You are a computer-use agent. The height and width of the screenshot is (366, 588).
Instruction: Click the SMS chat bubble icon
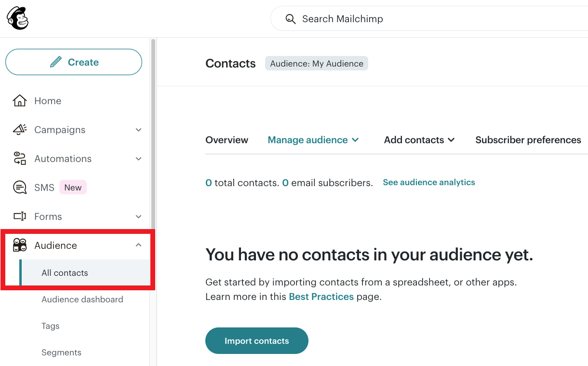pyautogui.click(x=20, y=188)
